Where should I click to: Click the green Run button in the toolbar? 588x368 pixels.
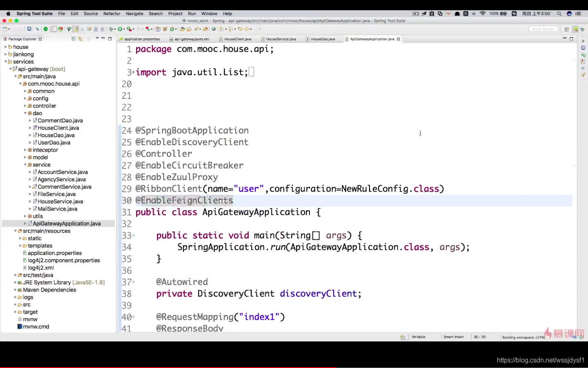120,29
